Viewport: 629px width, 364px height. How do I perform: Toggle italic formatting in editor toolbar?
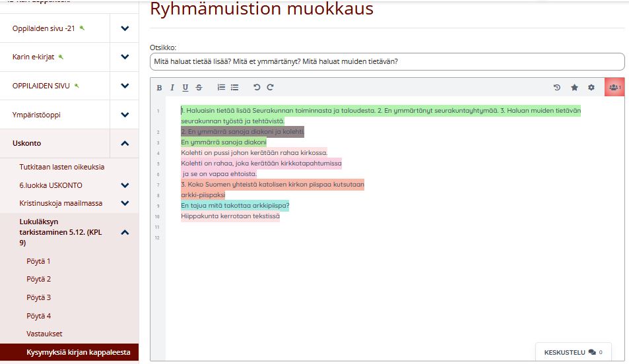click(x=172, y=88)
